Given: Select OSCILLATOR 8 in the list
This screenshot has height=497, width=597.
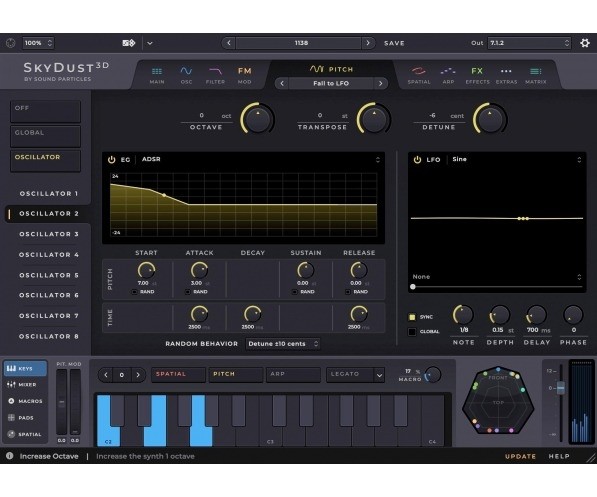Looking at the screenshot, I should pos(49,337).
